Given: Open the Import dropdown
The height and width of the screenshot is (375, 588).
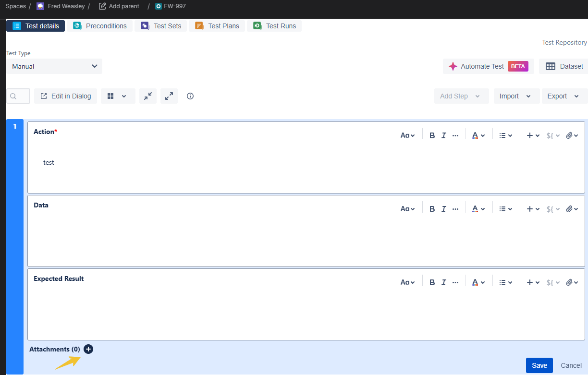Looking at the screenshot, I should 516,96.
